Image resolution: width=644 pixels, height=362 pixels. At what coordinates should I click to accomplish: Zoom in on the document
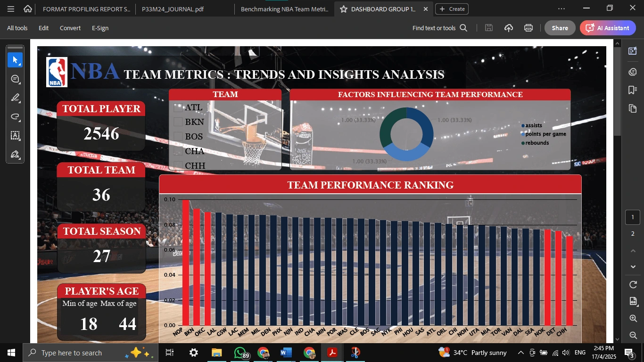633,319
